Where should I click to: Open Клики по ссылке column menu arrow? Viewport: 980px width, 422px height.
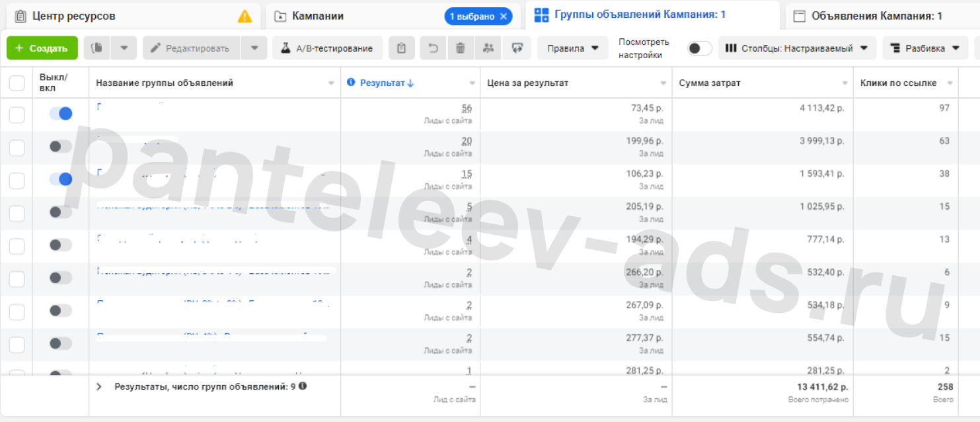click(950, 83)
